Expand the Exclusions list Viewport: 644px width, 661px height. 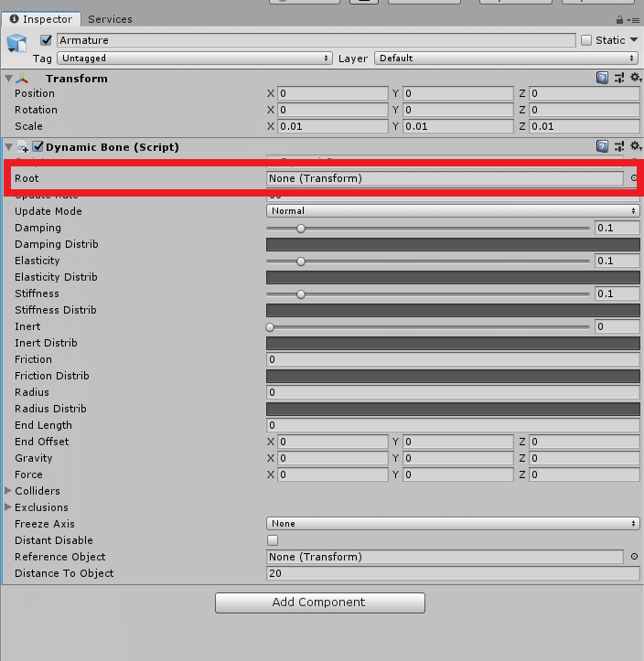pos(8,507)
